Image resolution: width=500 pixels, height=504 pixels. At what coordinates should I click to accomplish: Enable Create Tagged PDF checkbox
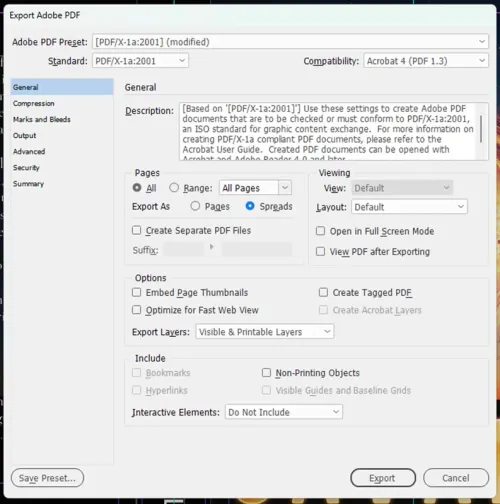click(x=323, y=292)
